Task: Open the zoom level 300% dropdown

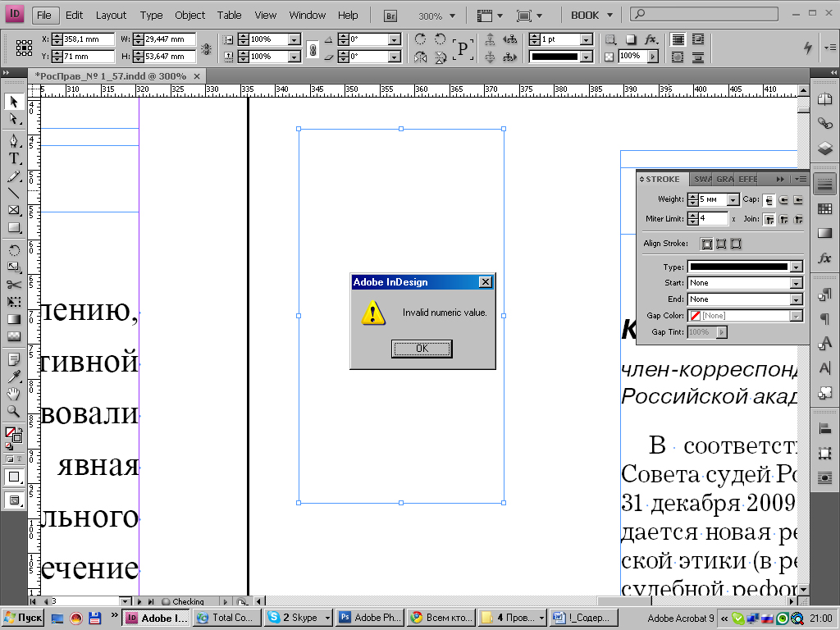Action: [453, 16]
